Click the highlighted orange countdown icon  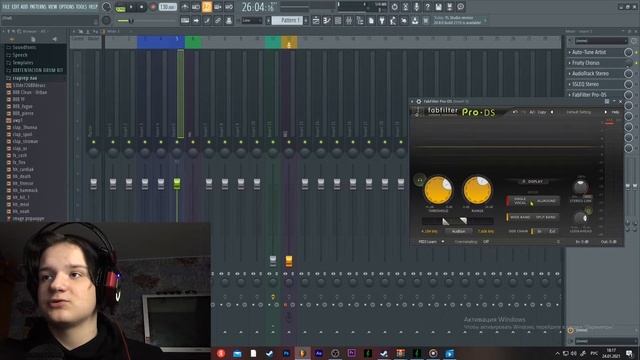tap(207, 7)
